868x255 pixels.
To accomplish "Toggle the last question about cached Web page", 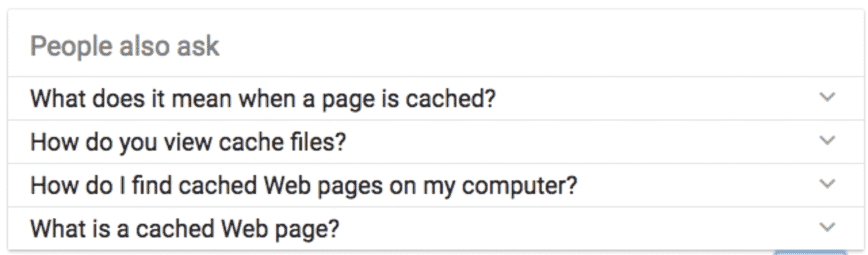I will coord(434,228).
